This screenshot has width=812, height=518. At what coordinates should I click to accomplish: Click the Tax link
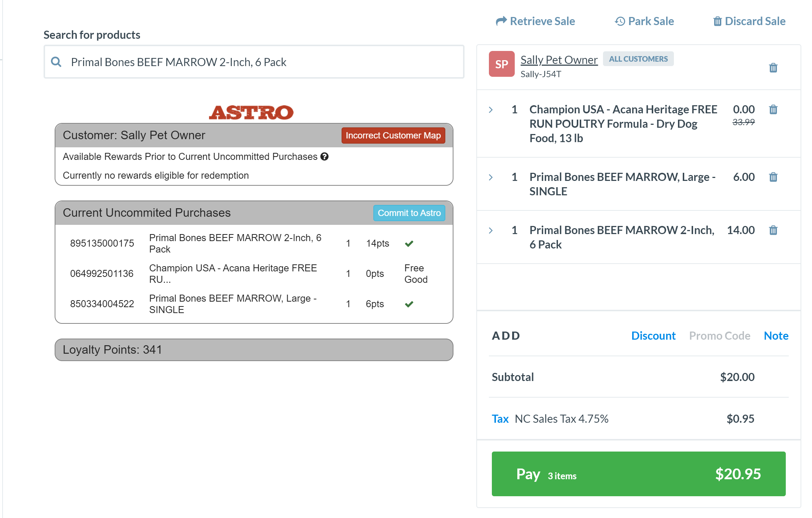[500, 419]
